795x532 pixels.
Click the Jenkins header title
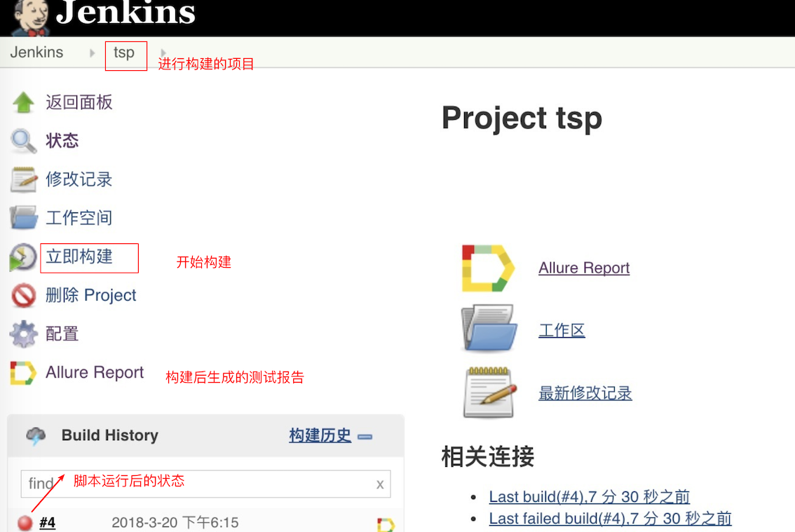pos(125,12)
